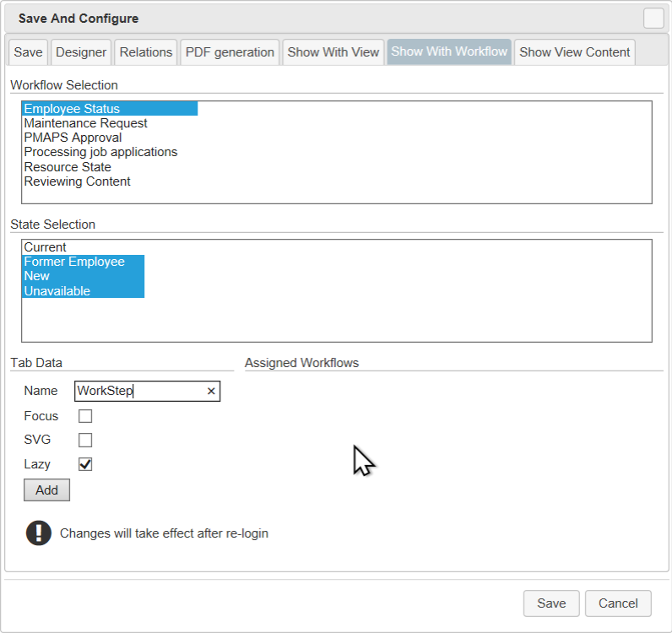Open the Show With View tab
Viewport: 672px width, 633px height.
[x=333, y=52]
